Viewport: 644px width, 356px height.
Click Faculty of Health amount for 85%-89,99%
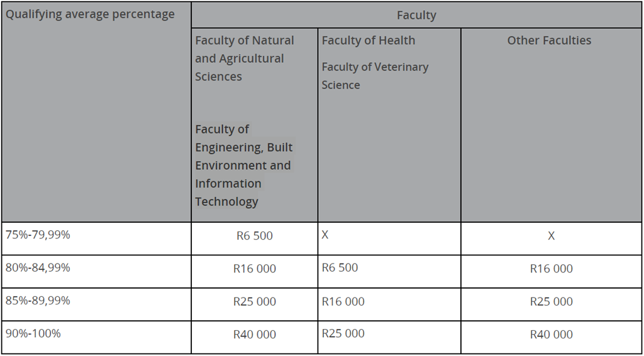tap(343, 301)
